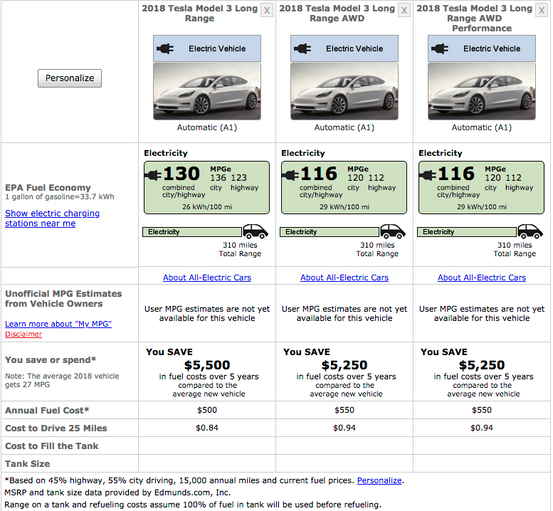The height and width of the screenshot is (511, 553).
Task: Click the car icon beside first range bar
Action: 255,231
